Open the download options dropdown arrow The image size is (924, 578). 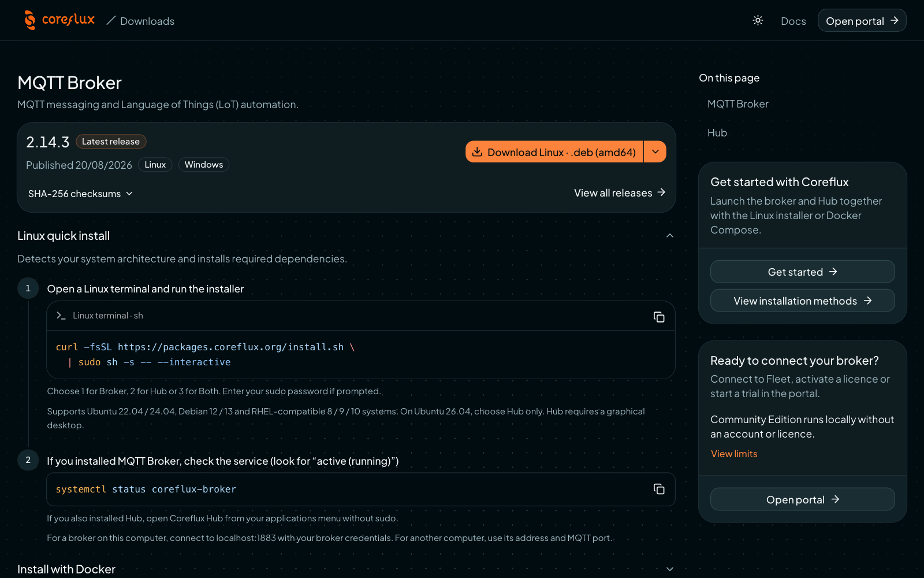(655, 152)
